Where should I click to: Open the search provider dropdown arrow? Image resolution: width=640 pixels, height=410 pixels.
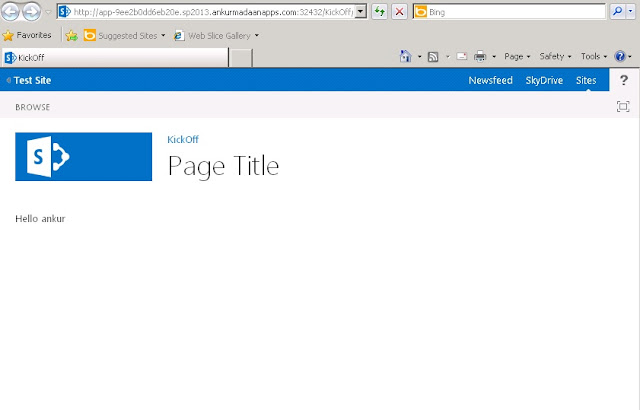click(x=631, y=11)
